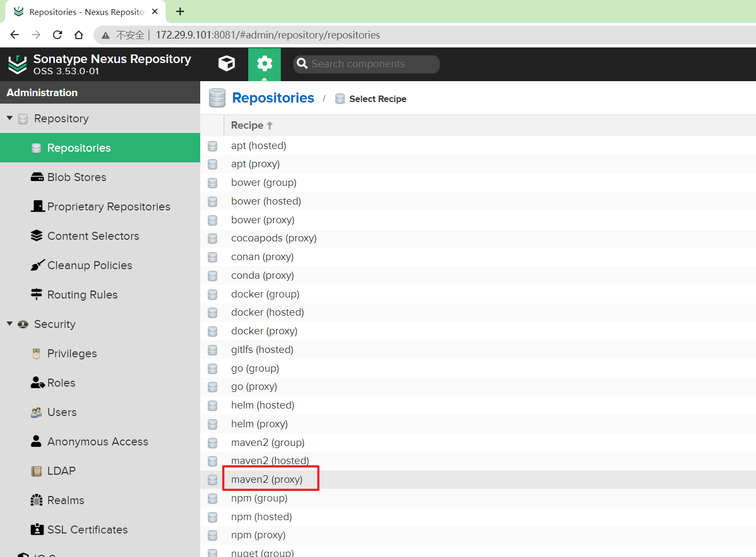The height and width of the screenshot is (557, 756).
Task: Open Cleanup Policies in the sidebar
Action: point(100,265)
